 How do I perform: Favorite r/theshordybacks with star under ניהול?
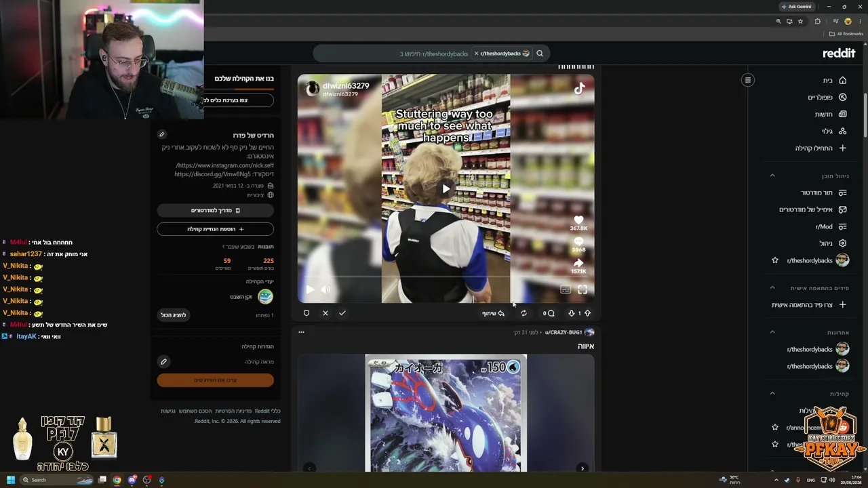click(775, 260)
